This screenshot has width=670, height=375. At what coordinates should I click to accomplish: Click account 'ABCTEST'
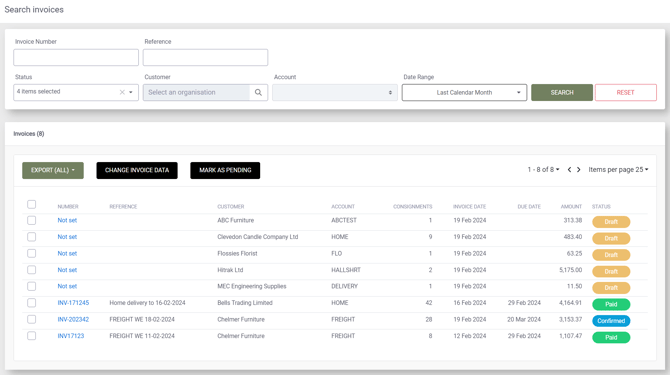[x=344, y=220]
